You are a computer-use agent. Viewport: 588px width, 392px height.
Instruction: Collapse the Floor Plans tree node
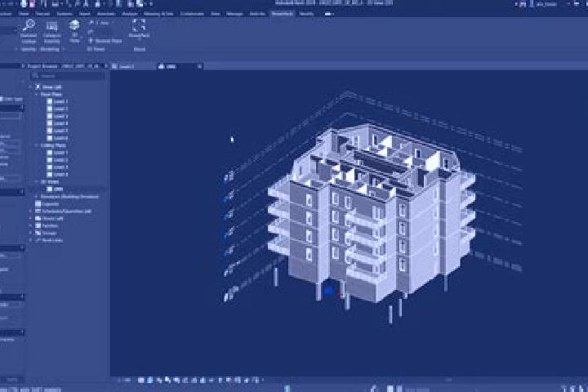coord(37,95)
